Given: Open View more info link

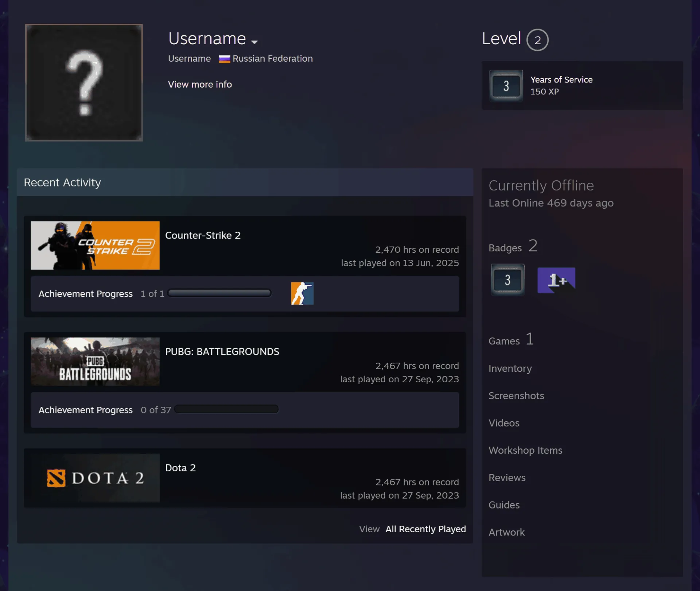Looking at the screenshot, I should pyautogui.click(x=200, y=84).
